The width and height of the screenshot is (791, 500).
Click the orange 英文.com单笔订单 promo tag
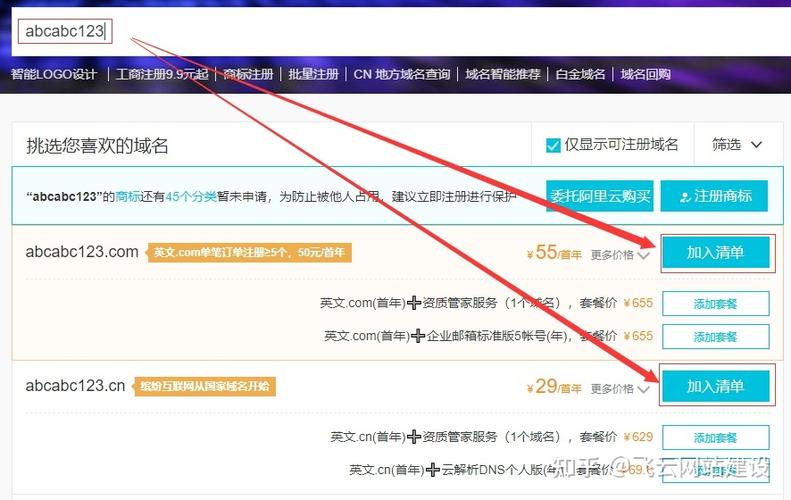249,252
